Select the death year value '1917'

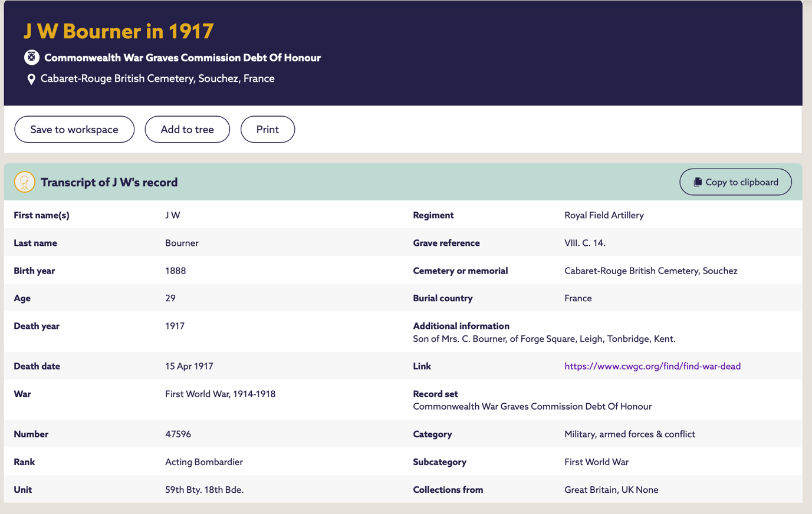[175, 326]
